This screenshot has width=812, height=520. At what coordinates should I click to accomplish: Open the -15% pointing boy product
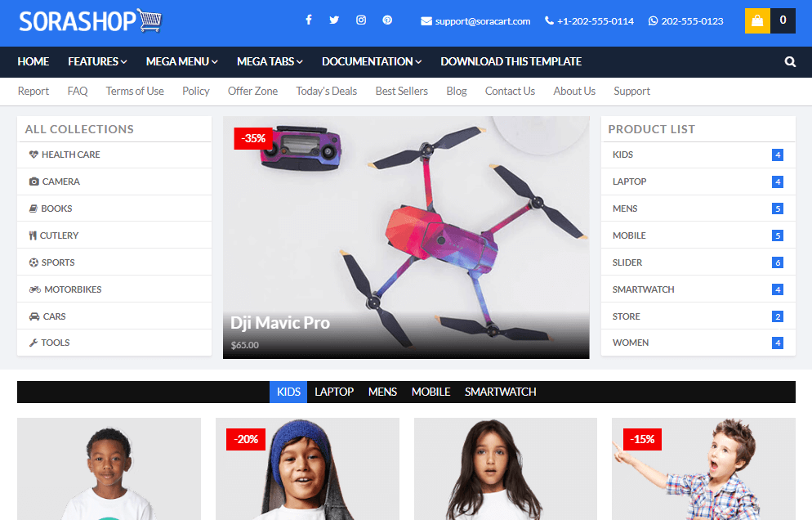[x=703, y=469]
